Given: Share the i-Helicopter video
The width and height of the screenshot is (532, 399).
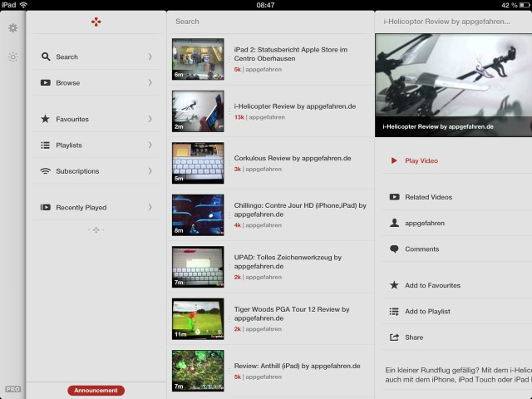Looking at the screenshot, I should tap(413, 337).
